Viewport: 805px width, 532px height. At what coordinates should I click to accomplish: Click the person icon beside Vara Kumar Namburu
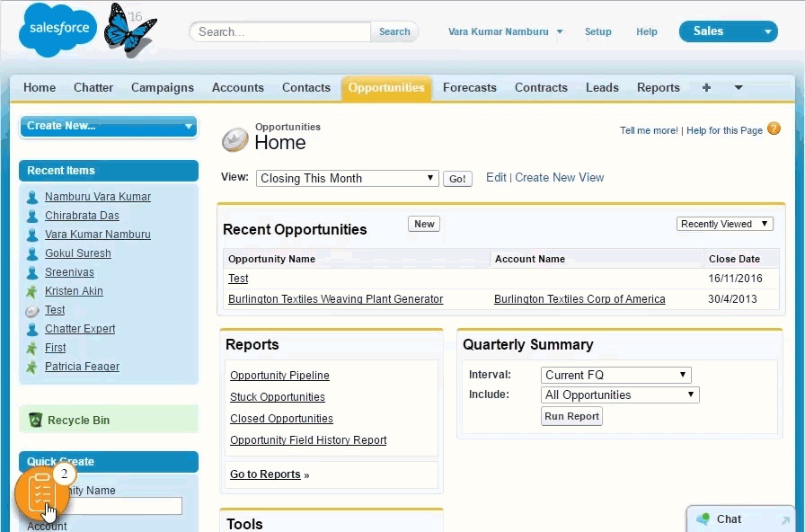[x=32, y=235]
